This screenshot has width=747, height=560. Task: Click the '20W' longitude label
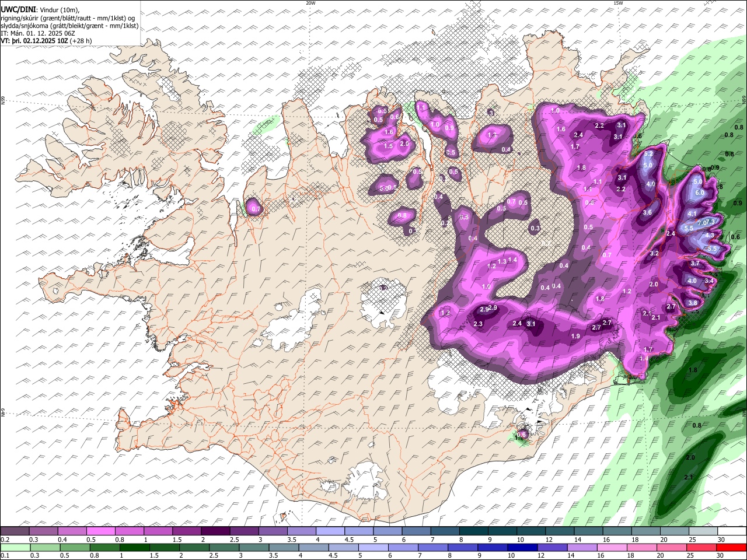[310, 3]
